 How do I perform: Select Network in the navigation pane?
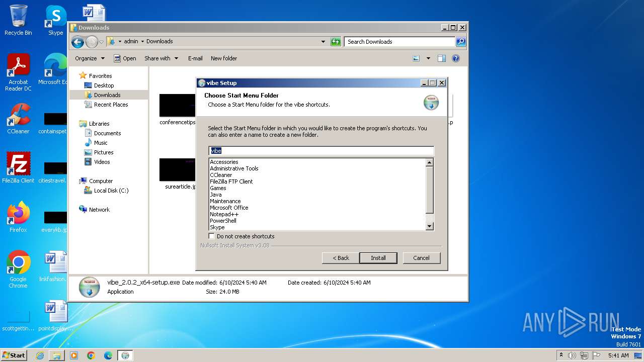tap(99, 210)
